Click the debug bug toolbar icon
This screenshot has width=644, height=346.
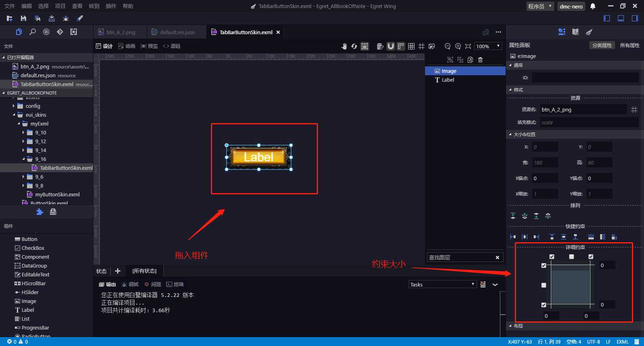66,19
